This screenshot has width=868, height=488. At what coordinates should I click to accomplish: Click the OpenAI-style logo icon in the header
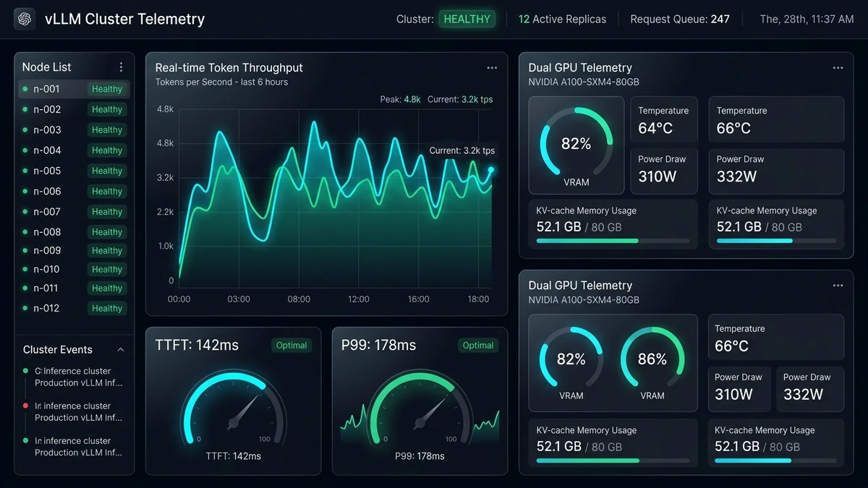pyautogui.click(x=25, y=19)
